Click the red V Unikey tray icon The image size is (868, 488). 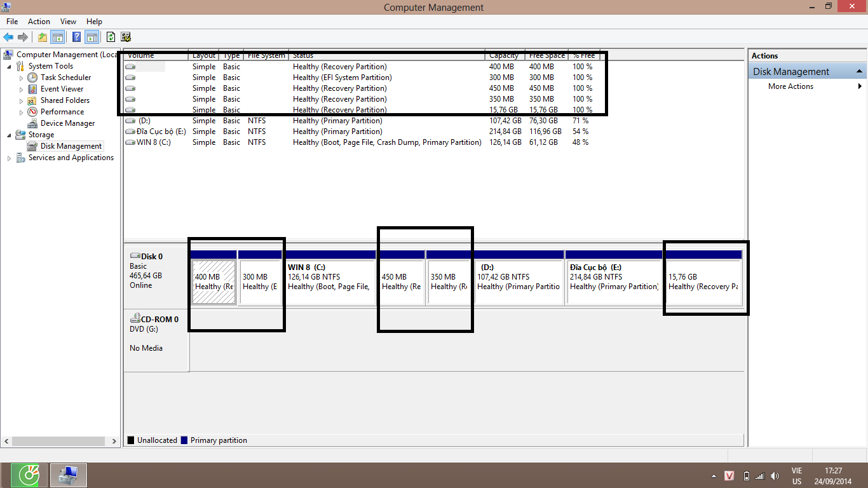(x=730, y=476)
